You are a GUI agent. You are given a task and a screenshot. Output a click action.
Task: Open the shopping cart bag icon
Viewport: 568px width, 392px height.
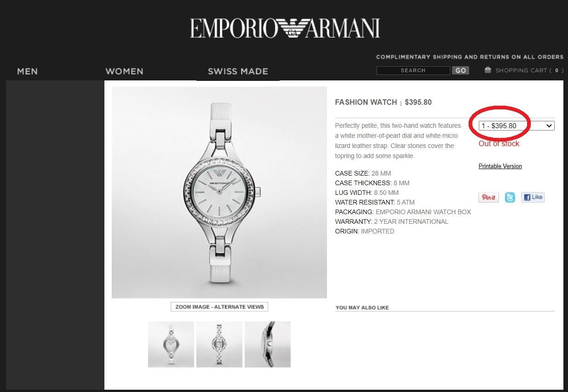coord(488,70)
